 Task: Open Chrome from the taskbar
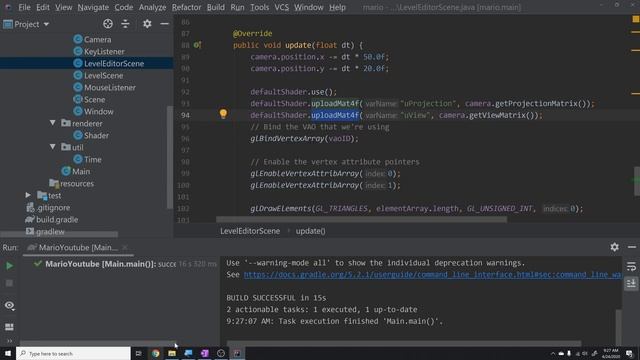click(x=156, y=353)
